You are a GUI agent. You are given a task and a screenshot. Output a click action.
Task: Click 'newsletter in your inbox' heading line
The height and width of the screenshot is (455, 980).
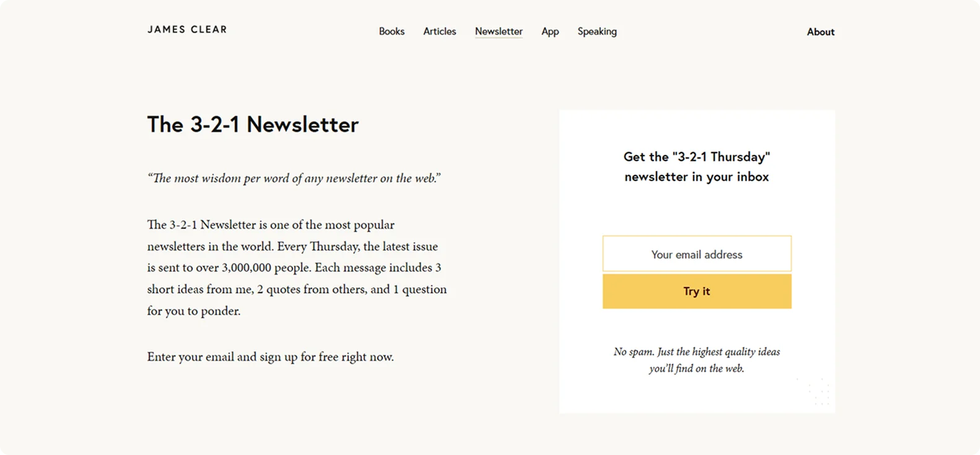point(697,177)
